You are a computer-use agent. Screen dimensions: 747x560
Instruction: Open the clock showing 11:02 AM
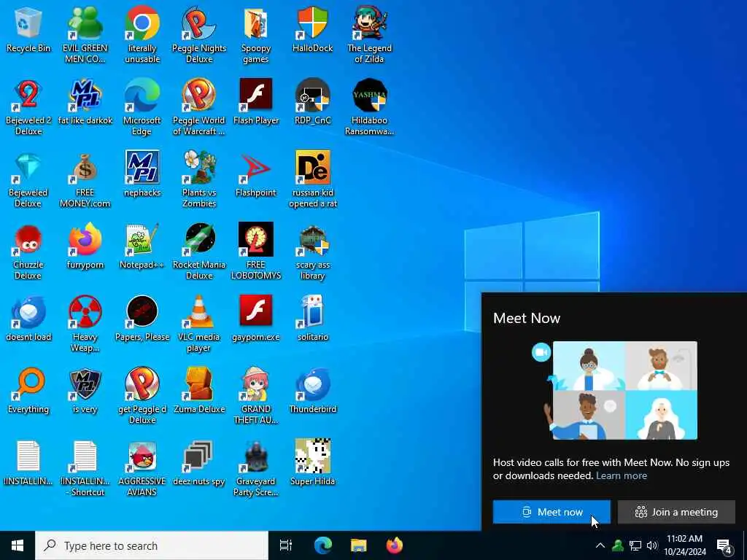(684, 545)
